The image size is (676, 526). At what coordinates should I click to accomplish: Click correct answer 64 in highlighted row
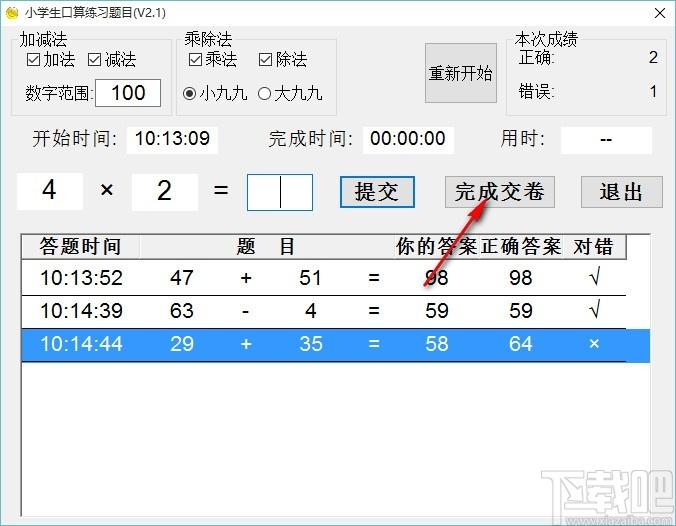(521, 344)
